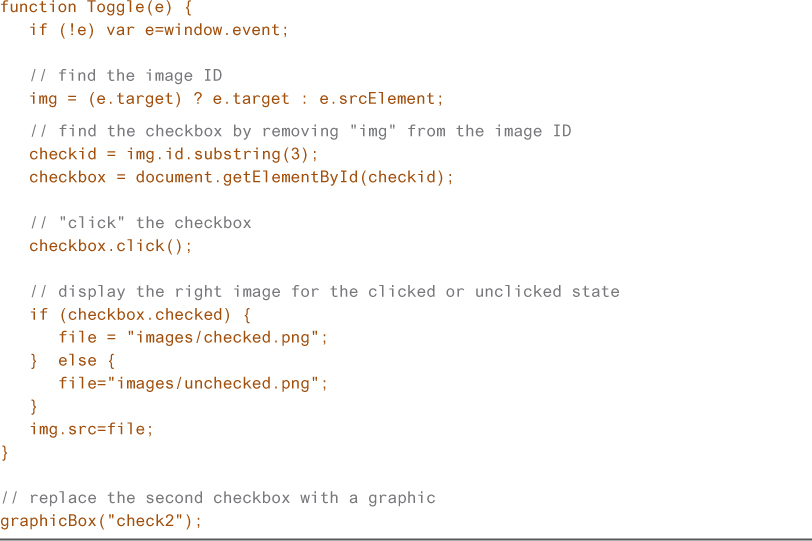Click the checkbox.click() statement
The height and width of the screenshot is (541, 812).
coord(111,246)
